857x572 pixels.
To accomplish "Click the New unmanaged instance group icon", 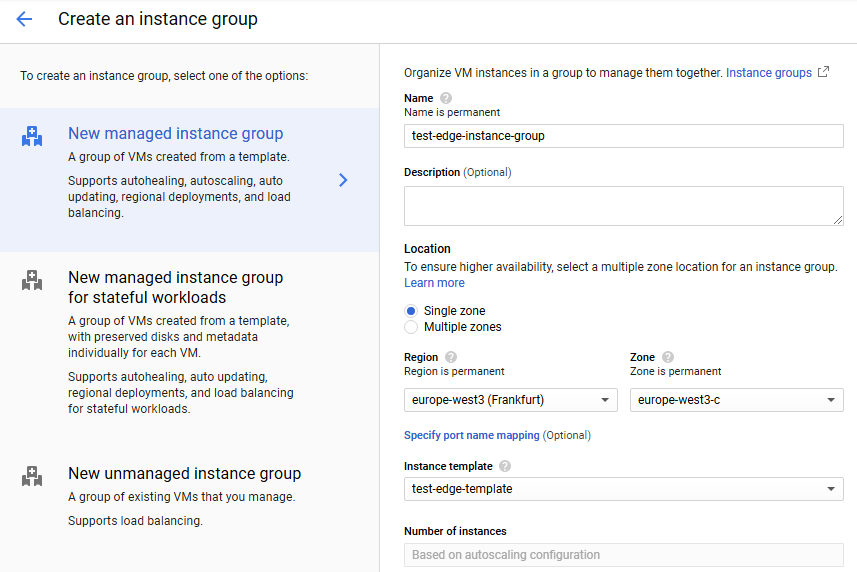I will (32, 477).
